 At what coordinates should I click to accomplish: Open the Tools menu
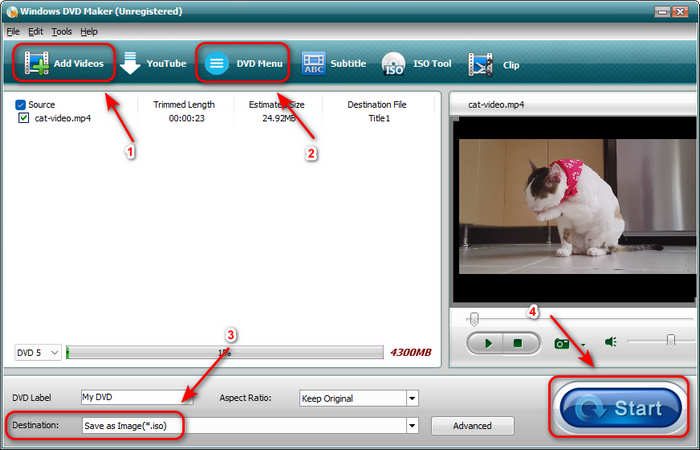click(62, 32)
